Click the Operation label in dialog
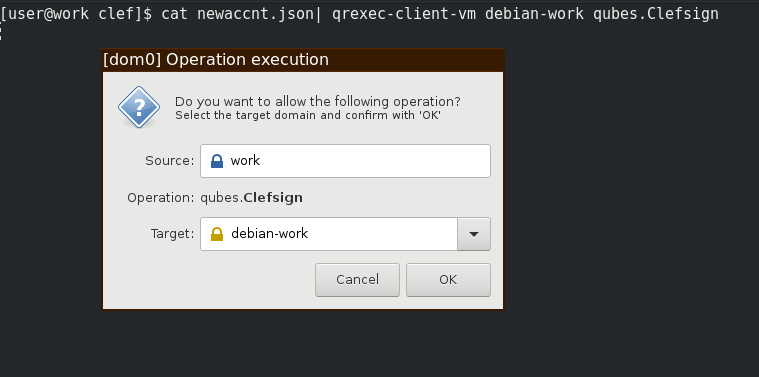 [x=161, y=197]
